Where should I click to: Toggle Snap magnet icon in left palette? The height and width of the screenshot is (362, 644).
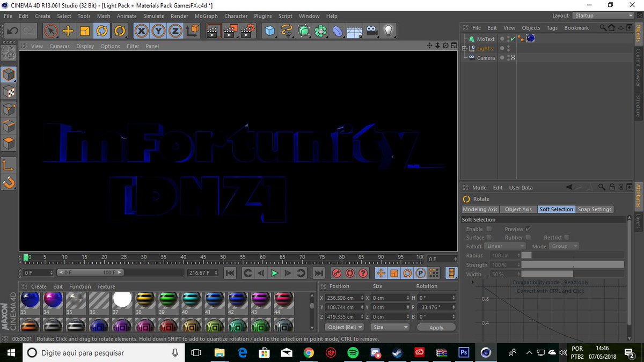[x=9, y=182]
